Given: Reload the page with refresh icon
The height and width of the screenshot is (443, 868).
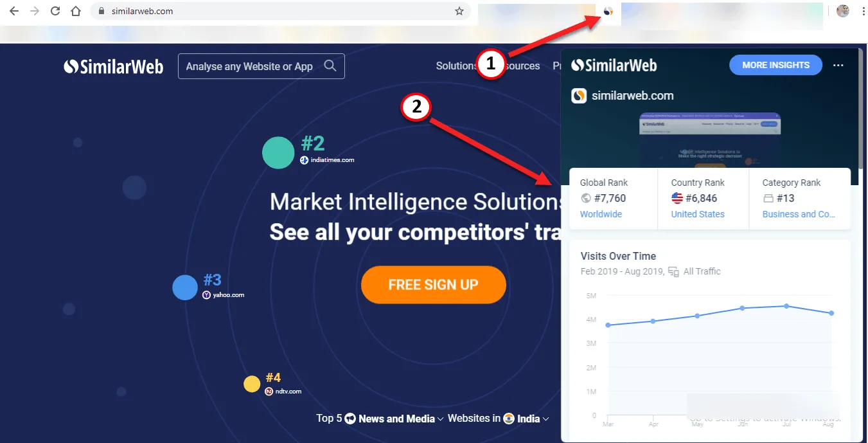Looking at the screenshot, I should pyautogui.click(x=55, y=11).
